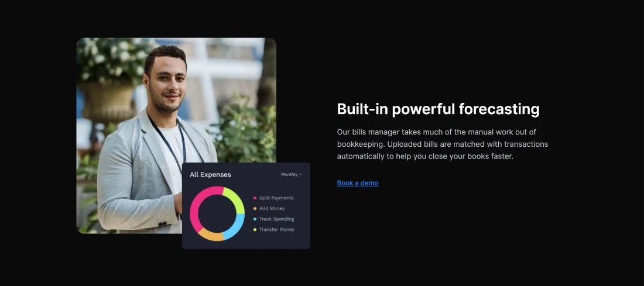
Task: Click the All Expenses card title
Action: tap(210, 174)
